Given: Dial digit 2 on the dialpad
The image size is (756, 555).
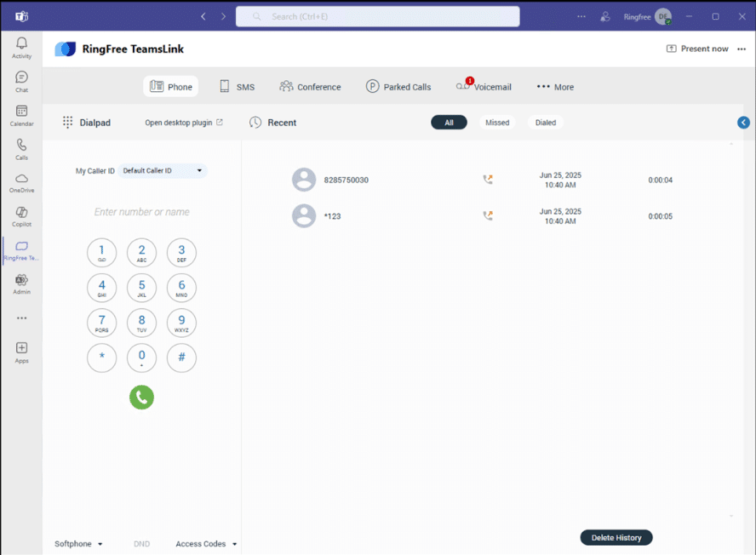Looking at the screenshot, I should click(141, 252).
